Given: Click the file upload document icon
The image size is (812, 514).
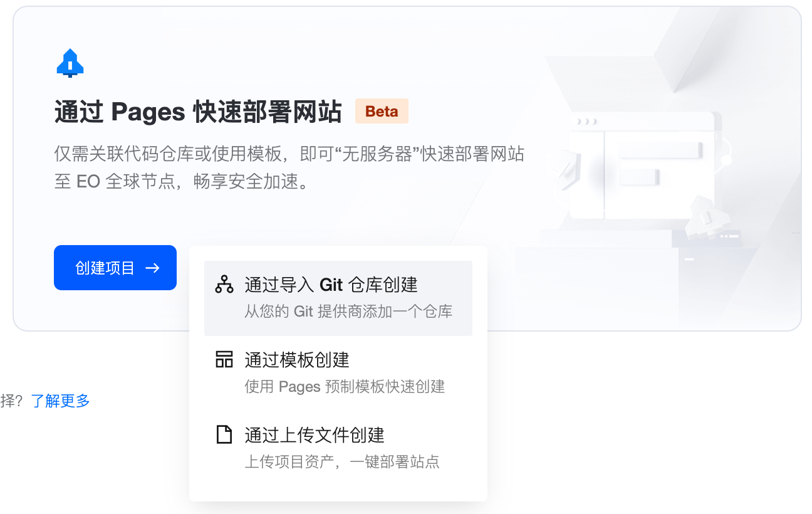Looking at the screenshot, I should pyautogui.click(x=224, y=434).
